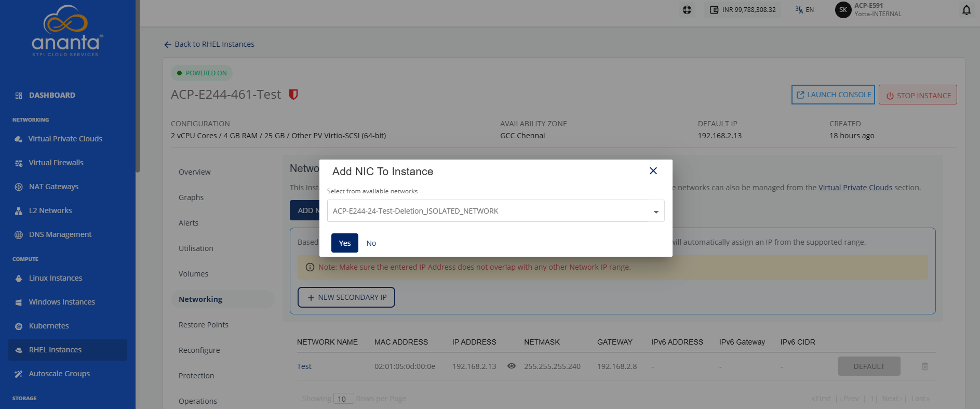Toggle the eye icon next to 192.168.2.13
980x409 pixels.
point(512,366)
